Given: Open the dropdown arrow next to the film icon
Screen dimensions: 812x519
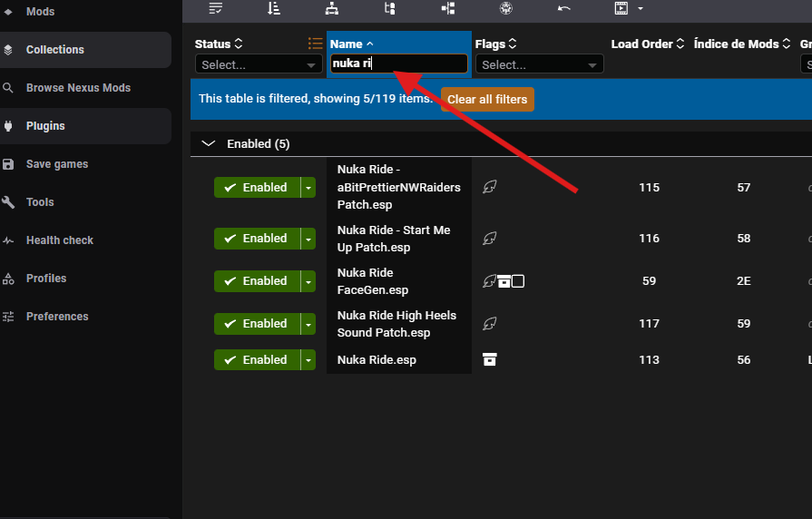Looking at the screenshot, I should click(x=640, y=8).
